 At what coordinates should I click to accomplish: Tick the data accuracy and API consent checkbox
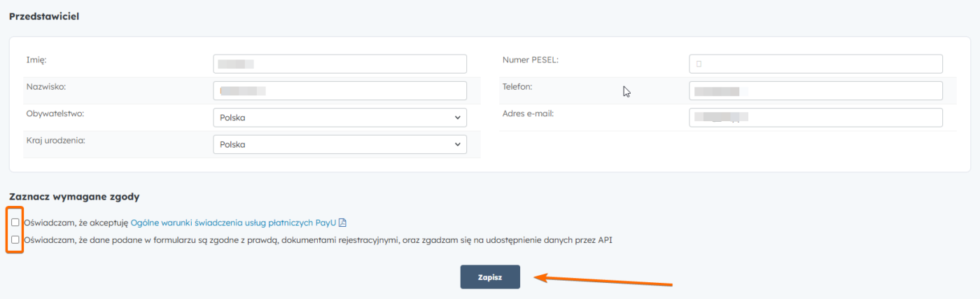click(x=15, y=240)
